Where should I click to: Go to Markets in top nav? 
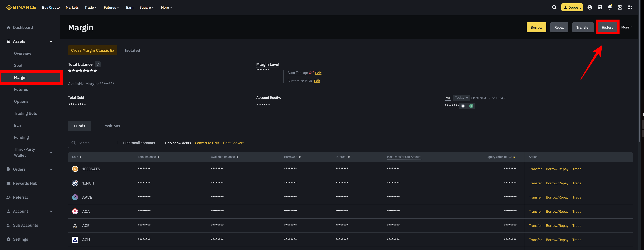pos(72,7)
